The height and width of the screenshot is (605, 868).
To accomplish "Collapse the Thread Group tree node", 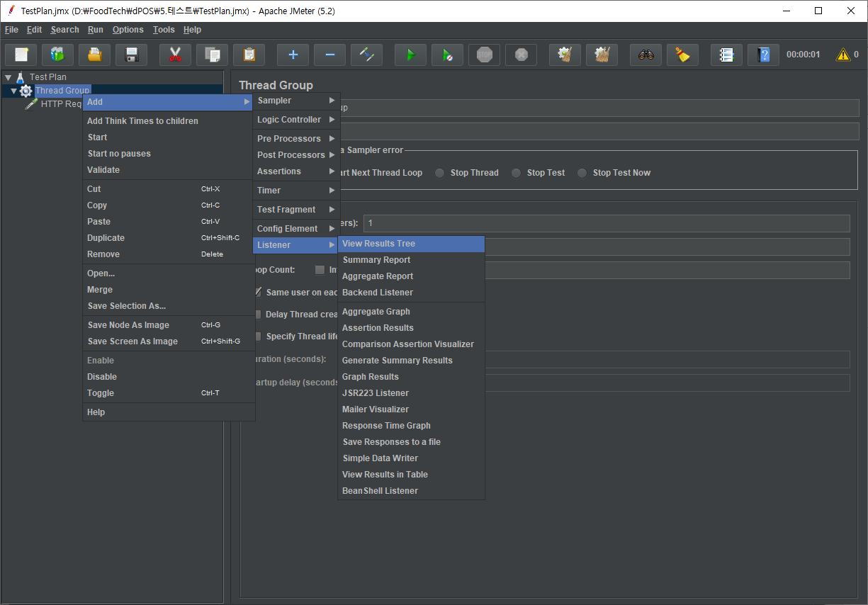I will pyautogui.click(x=13, y=91).
